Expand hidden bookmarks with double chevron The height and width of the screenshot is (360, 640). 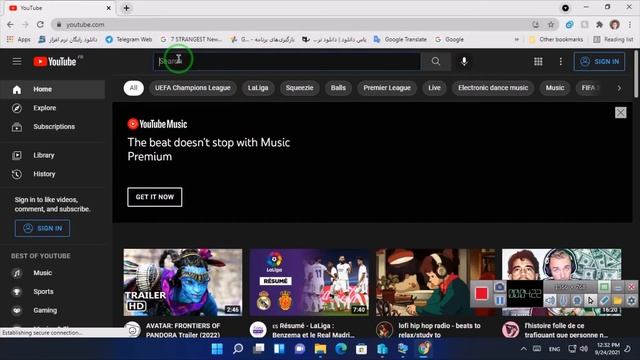pos(517,40)
